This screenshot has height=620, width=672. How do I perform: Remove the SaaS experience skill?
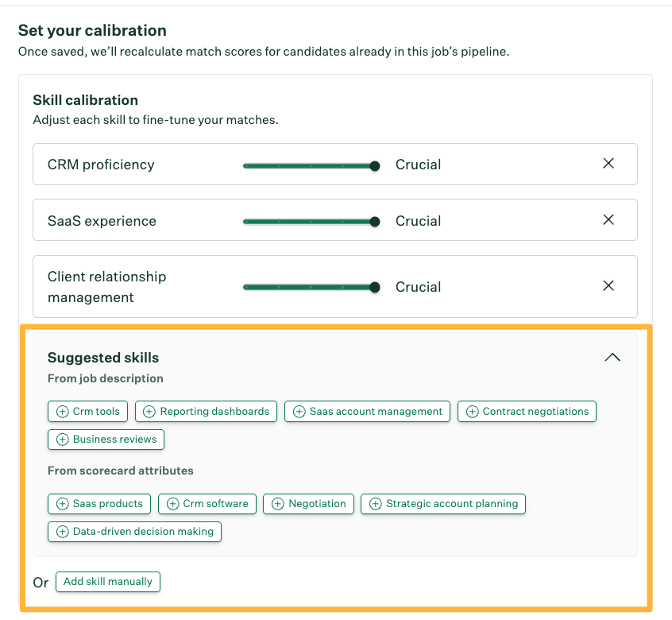point(608,219)
